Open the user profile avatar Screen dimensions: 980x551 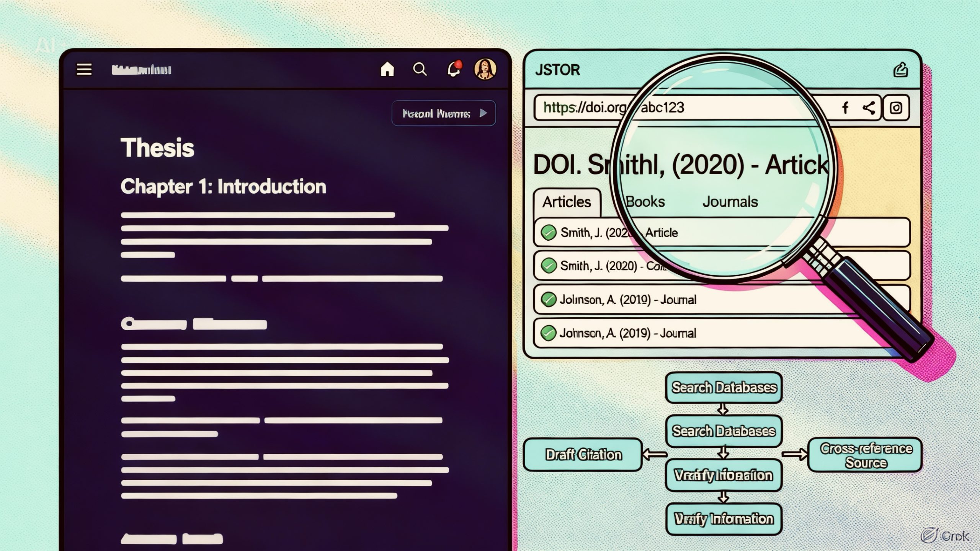tap(487, 69)
